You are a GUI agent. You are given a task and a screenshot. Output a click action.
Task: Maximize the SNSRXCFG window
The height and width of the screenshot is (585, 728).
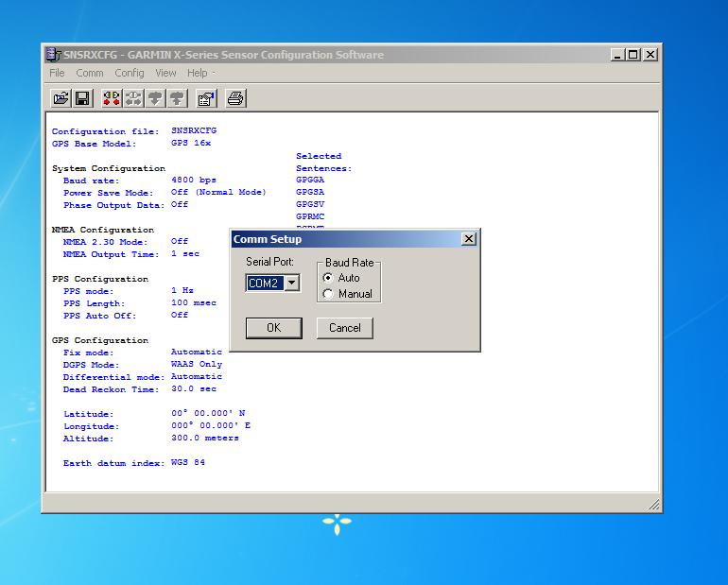(x=633, y=55)
